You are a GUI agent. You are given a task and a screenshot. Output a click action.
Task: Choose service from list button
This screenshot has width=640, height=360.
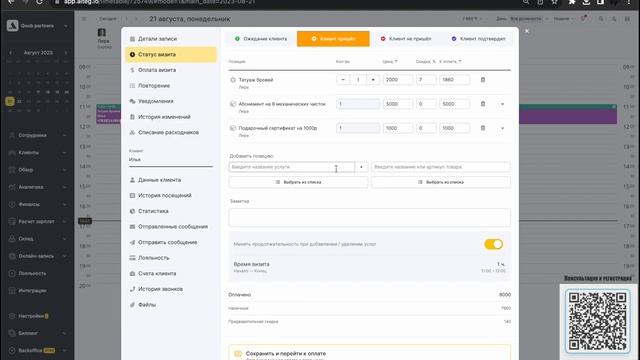coord(298,182)
